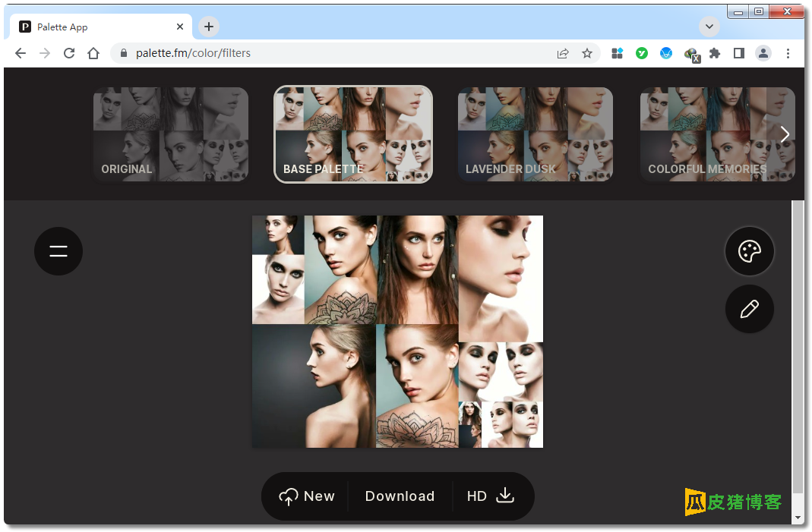
Task: Click the Download button
Action: (400, 496)
